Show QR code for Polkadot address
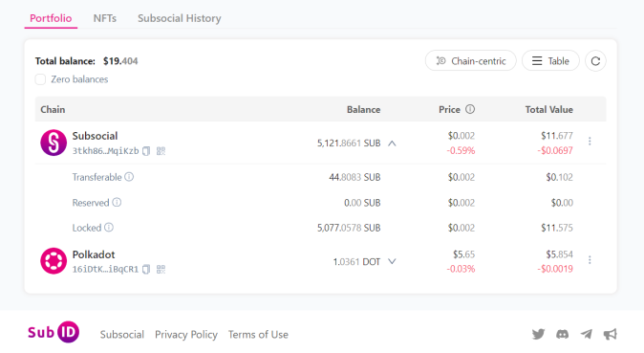 (x=161, y=269)
